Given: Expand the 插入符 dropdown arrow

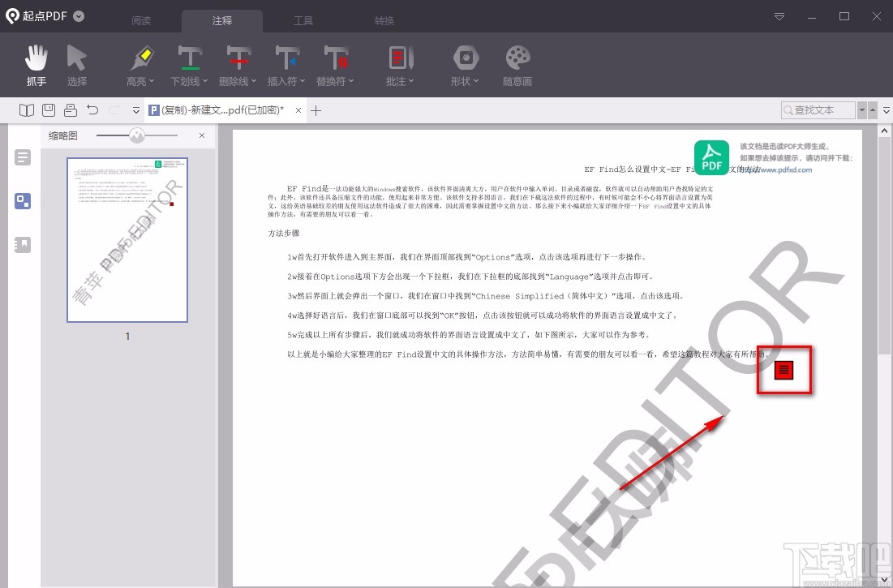Looking at the screenshot, I should coord(303,81).
